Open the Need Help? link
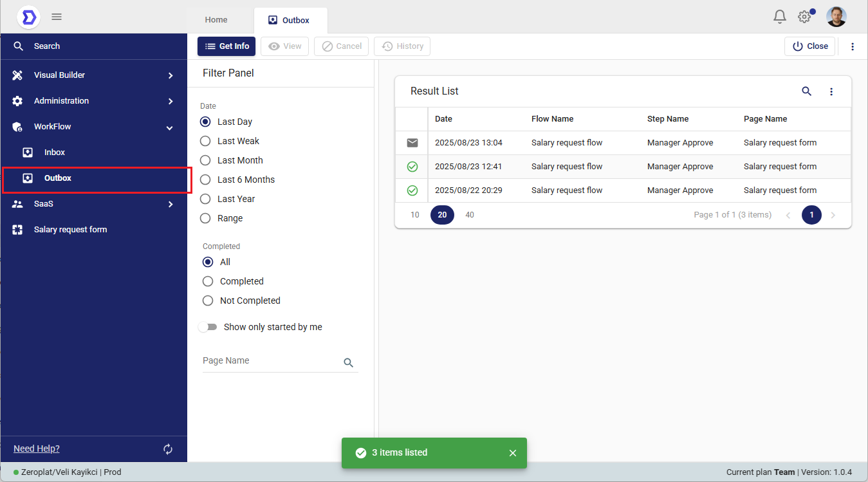 coord(37,449)
